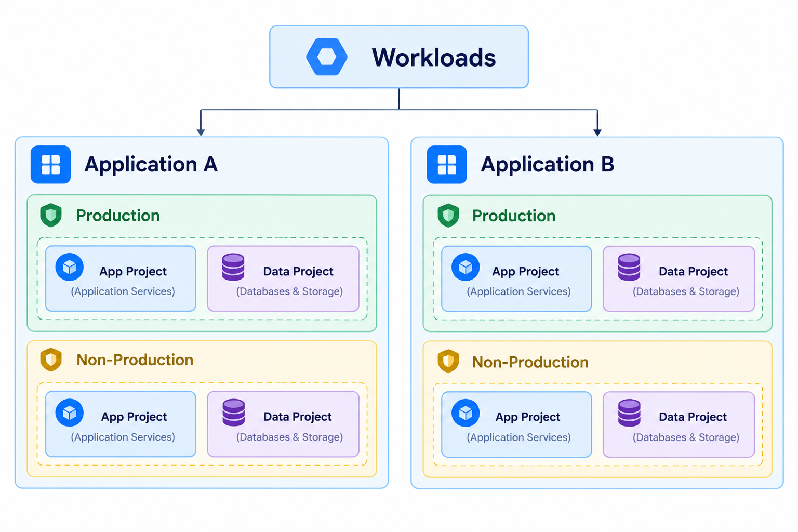Click the green Production shield in Application A

(51, 215)
